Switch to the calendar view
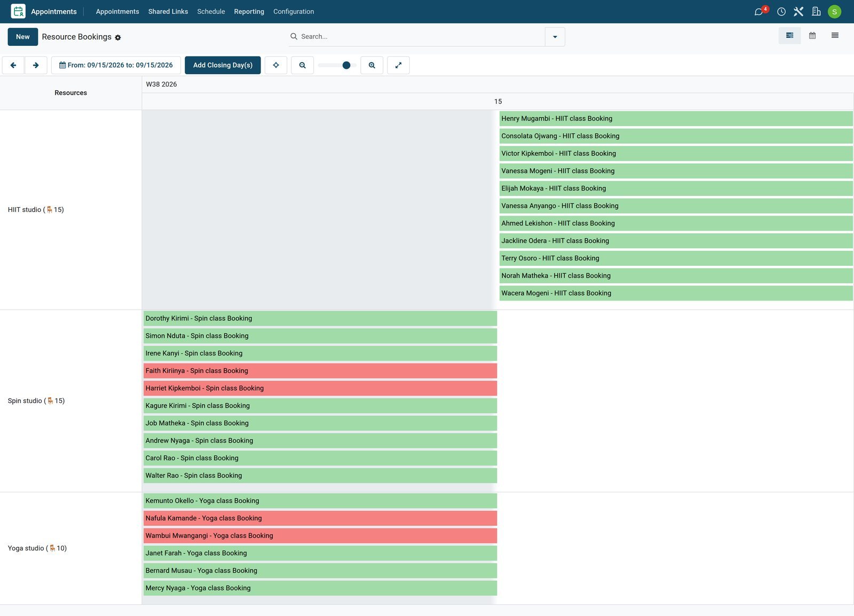The image size is (854, 616). pyautogui.click(x=812, y=36)
